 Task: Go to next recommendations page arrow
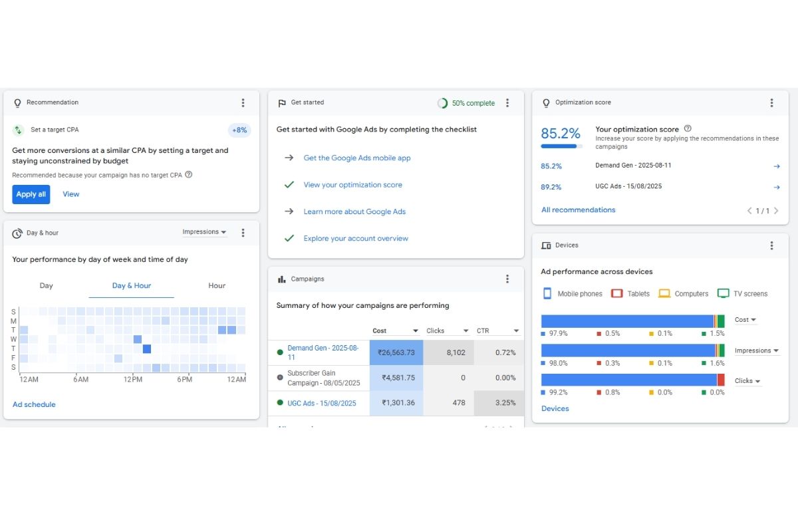pyautogui.click(x=776, y=211)
